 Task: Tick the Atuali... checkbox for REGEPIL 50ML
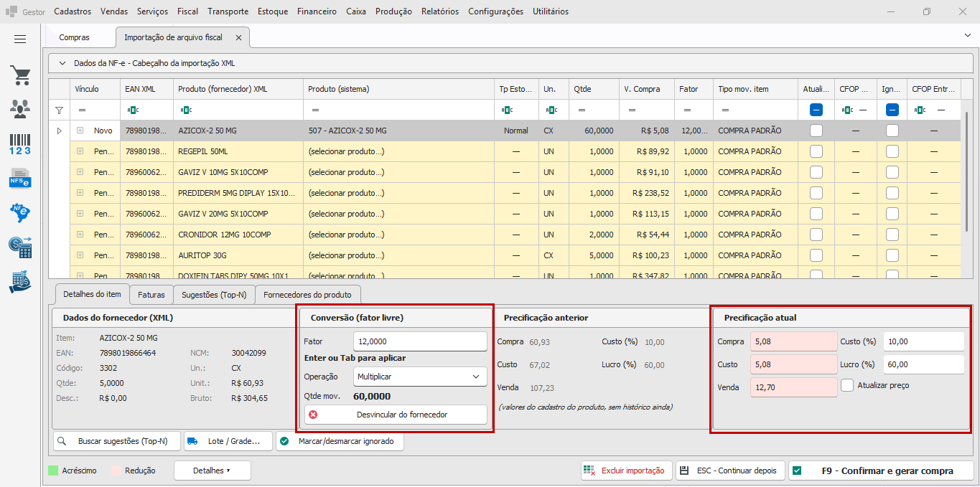point(816,152)
